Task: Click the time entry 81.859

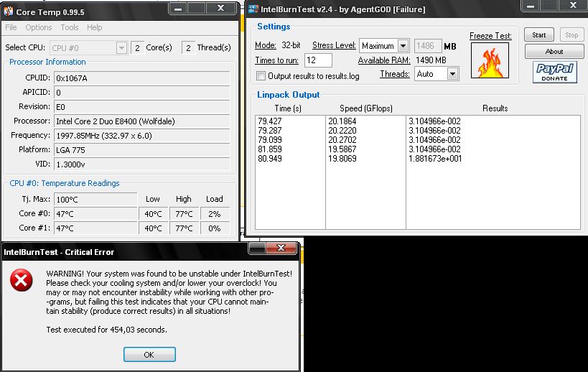Action: coord(270,149)
